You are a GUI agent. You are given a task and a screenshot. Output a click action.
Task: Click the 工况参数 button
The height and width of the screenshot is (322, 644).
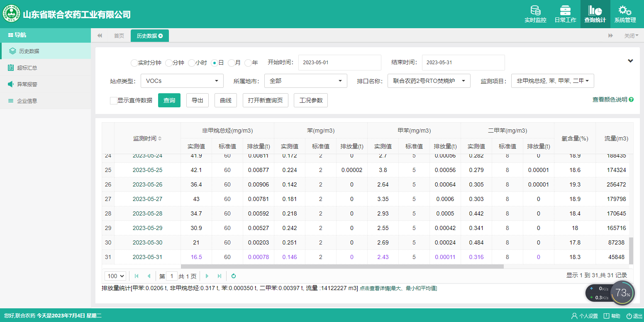pos(311,100)
